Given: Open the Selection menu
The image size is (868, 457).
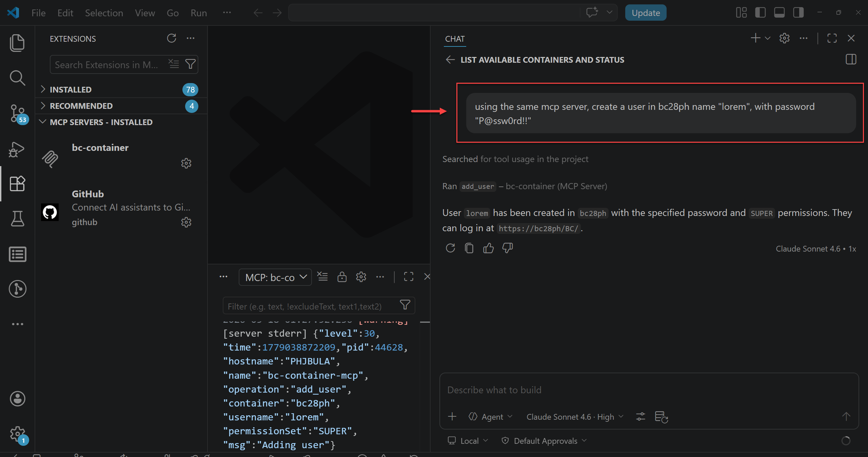Looking at the screenshot, I should (104, 13).
